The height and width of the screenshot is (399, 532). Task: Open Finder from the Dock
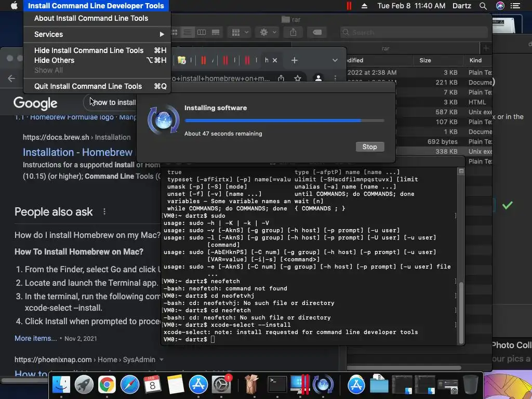pos(61,385)
